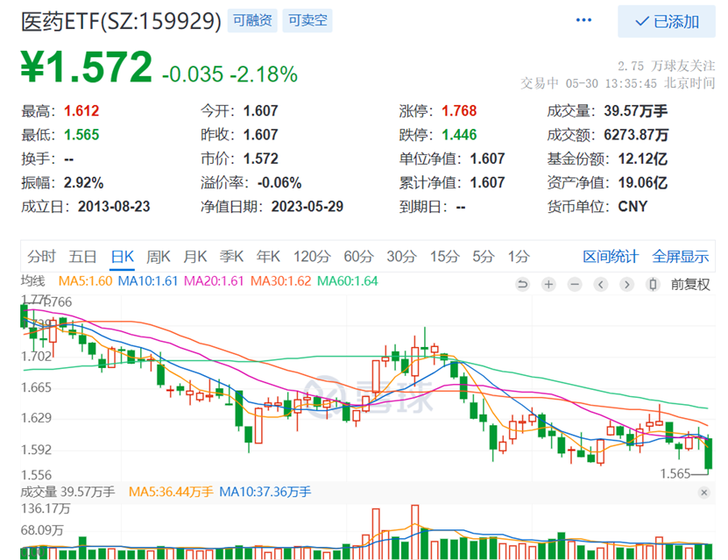Switch to the 分时 chart tab
The height and width of the screenshot is (560, 728).
(41, 256)
